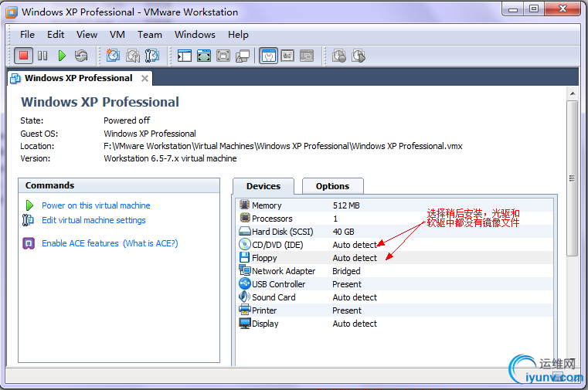Open the Team menu
Viewport: 588px width, 390px height.
click(150, 34)
